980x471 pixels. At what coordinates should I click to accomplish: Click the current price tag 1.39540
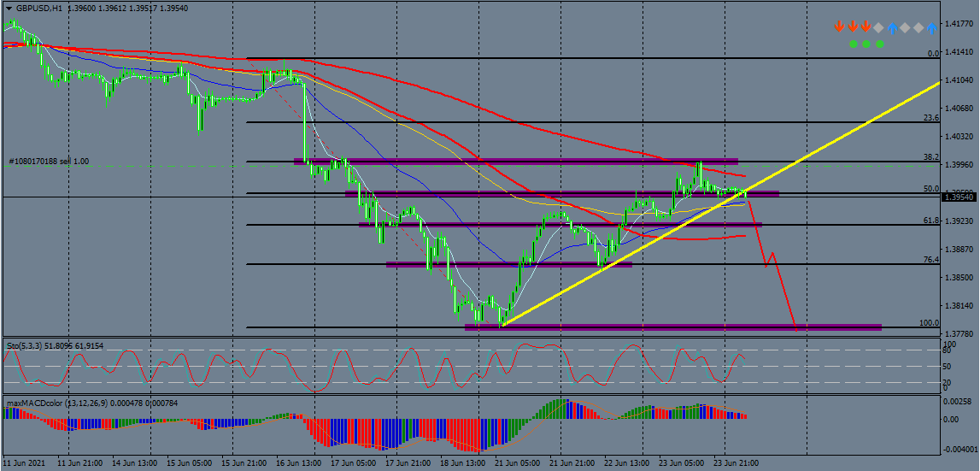(x=959, y=197)
